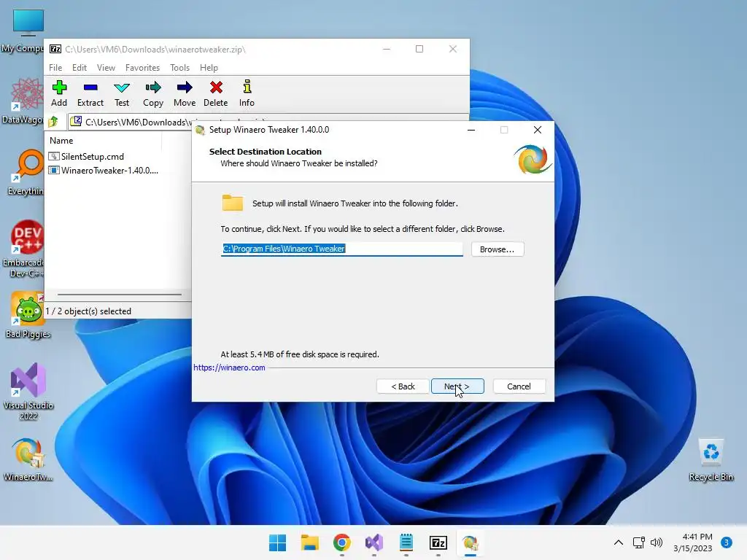Click the volume tray icon
Screen dimensions: 747x560
point(657,542)
